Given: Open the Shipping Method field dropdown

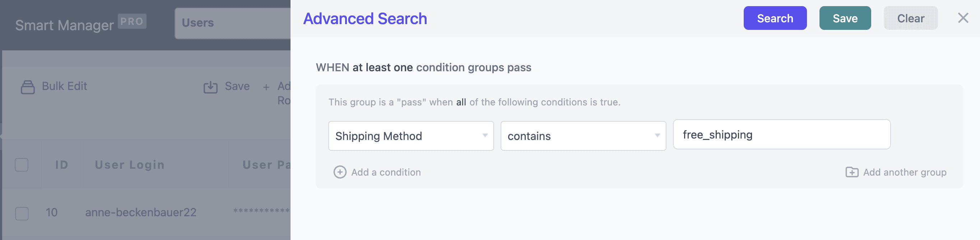Looking at the screenshot, I should coord(411,136).
